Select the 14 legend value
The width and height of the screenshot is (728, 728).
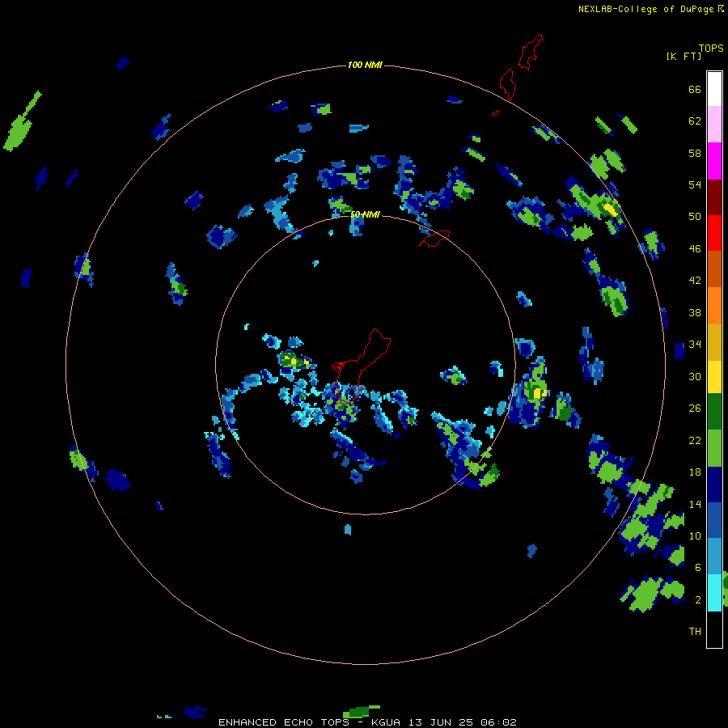point(695,504)
